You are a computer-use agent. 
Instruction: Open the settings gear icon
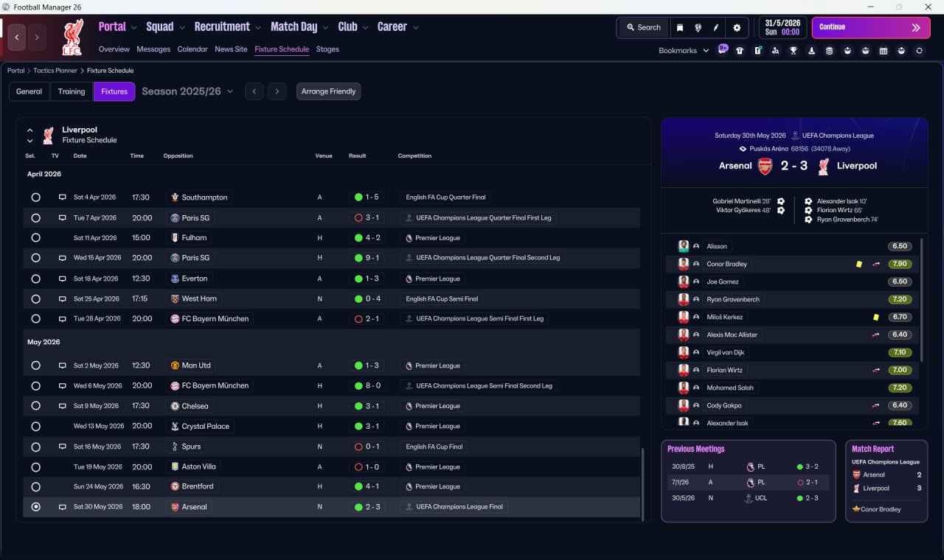[x=736, y=27]
